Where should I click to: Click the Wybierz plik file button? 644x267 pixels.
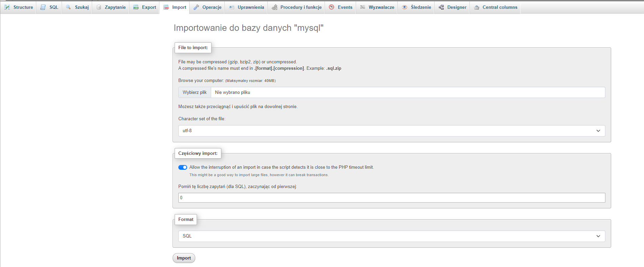coord(195,93)
